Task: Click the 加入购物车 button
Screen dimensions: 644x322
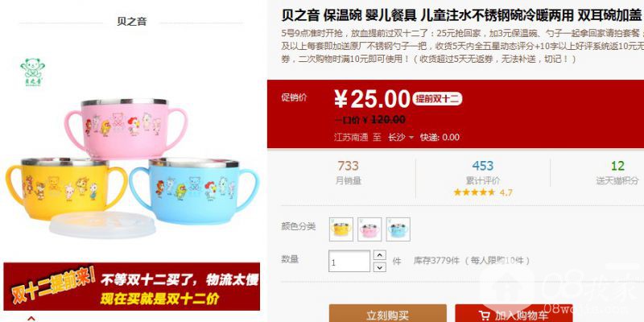Action: pyautogui.click(x=514, y=314)
